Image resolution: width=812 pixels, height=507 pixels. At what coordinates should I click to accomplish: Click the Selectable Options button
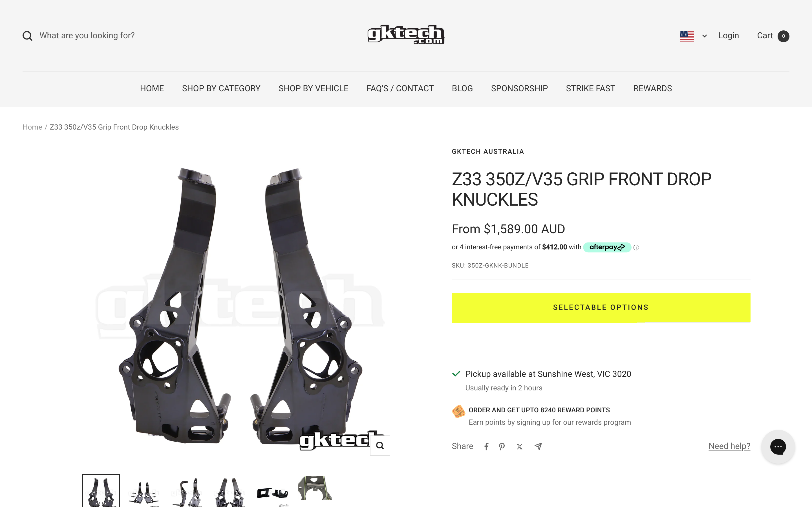tap(601, 308)
